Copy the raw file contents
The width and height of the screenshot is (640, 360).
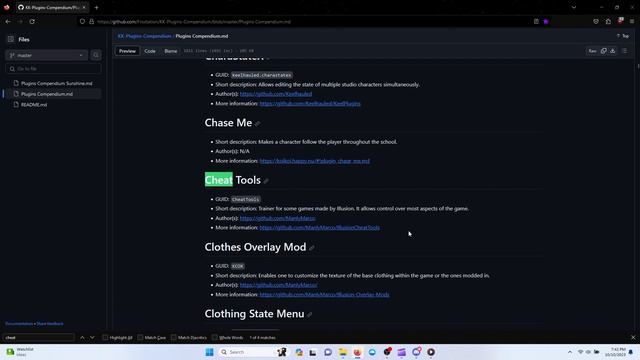[x=603, y=51]
